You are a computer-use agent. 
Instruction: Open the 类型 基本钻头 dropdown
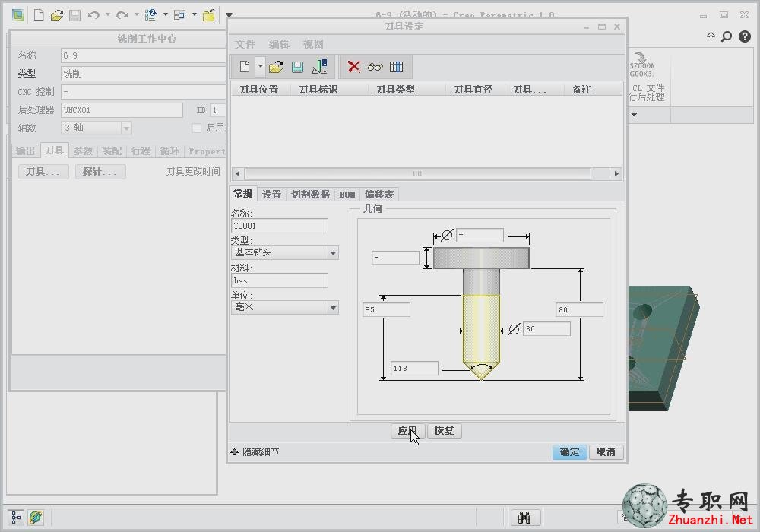(333, 253)
